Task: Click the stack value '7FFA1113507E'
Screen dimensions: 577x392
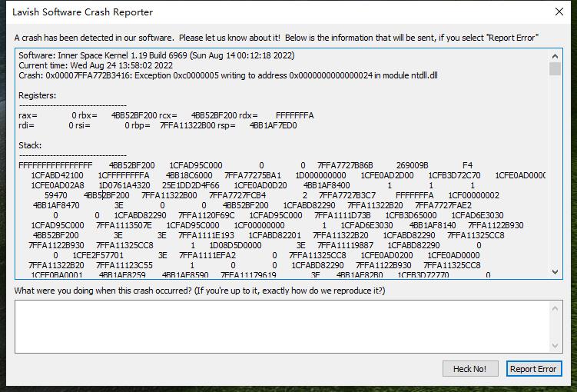Action: [124, 225]
